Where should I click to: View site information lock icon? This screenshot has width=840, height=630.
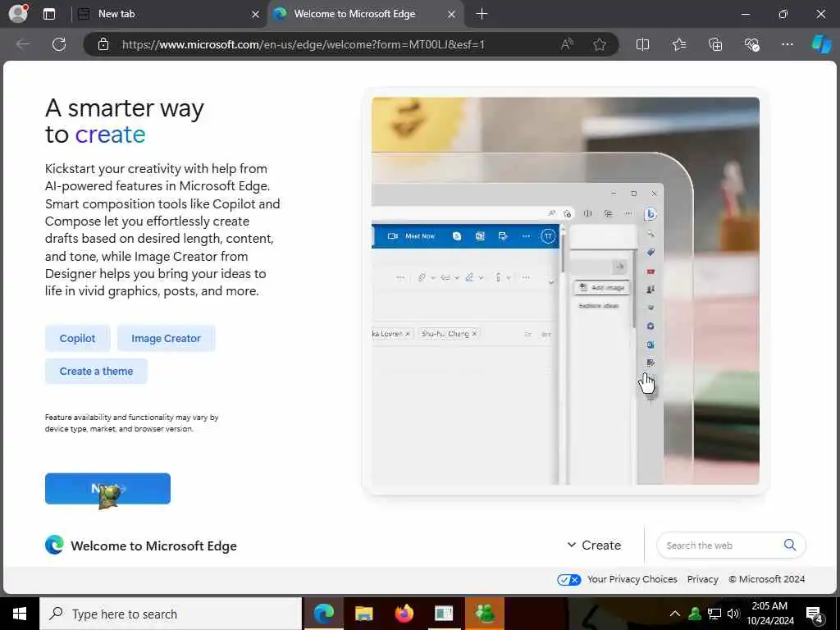click(103, 44)
